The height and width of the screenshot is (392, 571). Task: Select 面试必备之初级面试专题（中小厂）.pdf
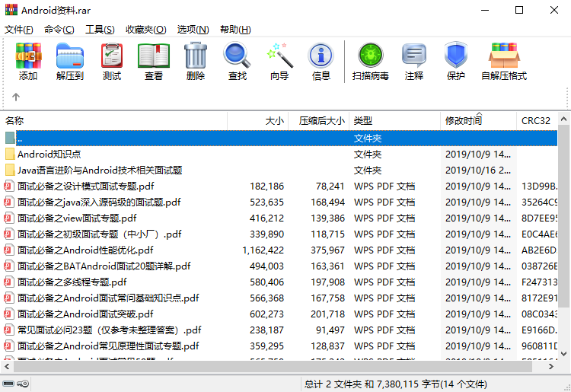click(100, 234)
